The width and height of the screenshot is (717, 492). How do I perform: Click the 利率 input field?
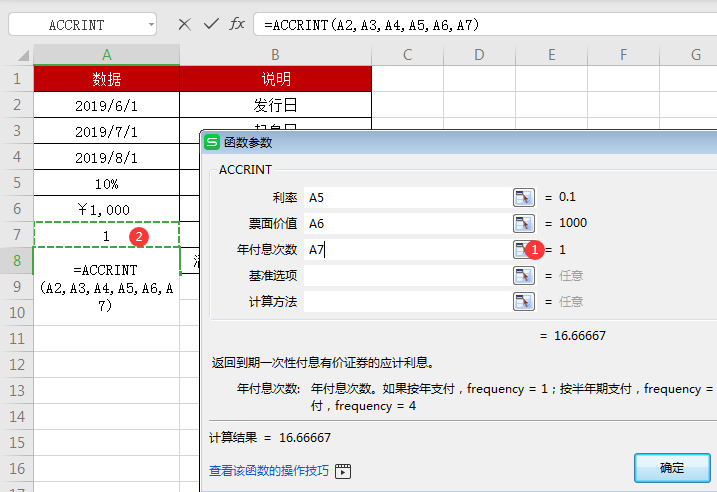pos(405,197)
